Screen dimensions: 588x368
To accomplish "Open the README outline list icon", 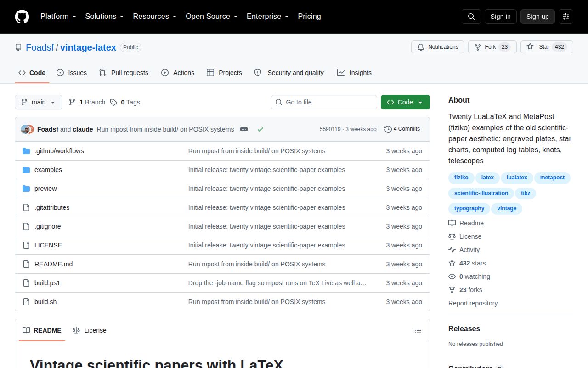I will [418, 330].
